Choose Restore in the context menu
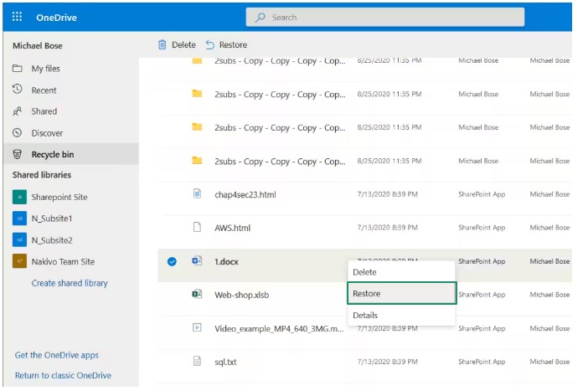588x391 pixels. pos(401,293)
